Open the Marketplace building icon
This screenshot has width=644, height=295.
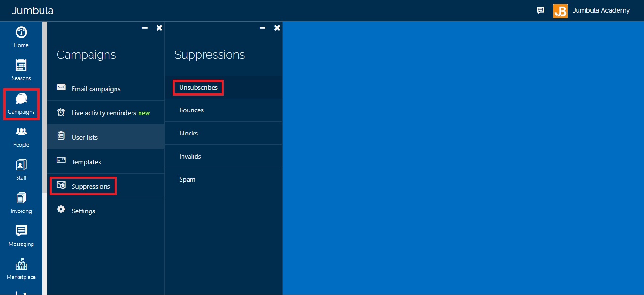click(21, 264)
